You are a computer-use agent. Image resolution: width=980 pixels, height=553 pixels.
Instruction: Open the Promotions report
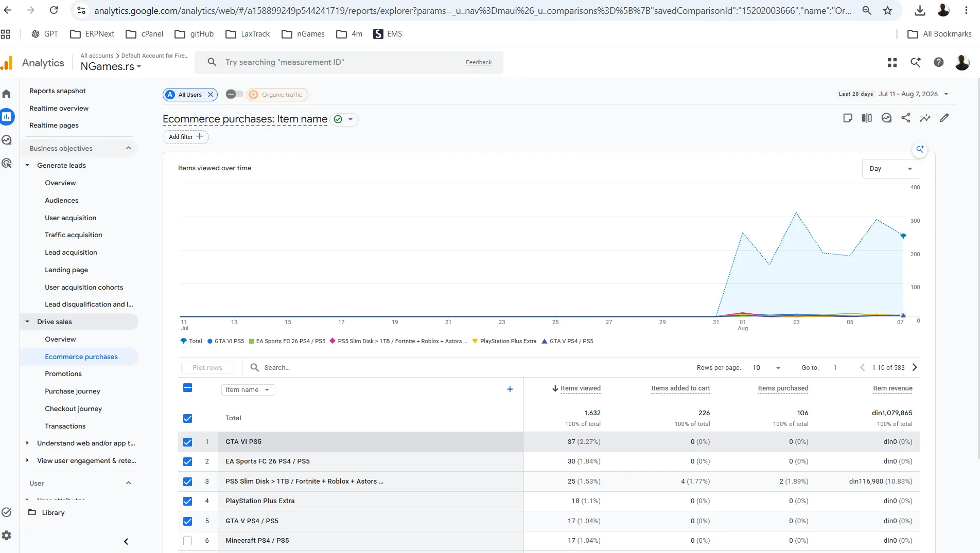click(x=63, y=373)
